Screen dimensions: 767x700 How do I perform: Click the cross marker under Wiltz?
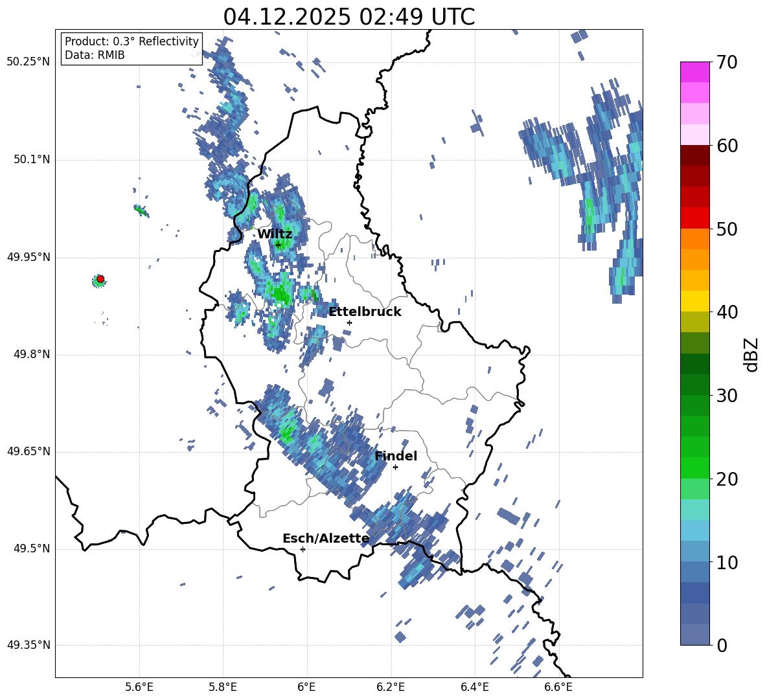tap(278, 245)
